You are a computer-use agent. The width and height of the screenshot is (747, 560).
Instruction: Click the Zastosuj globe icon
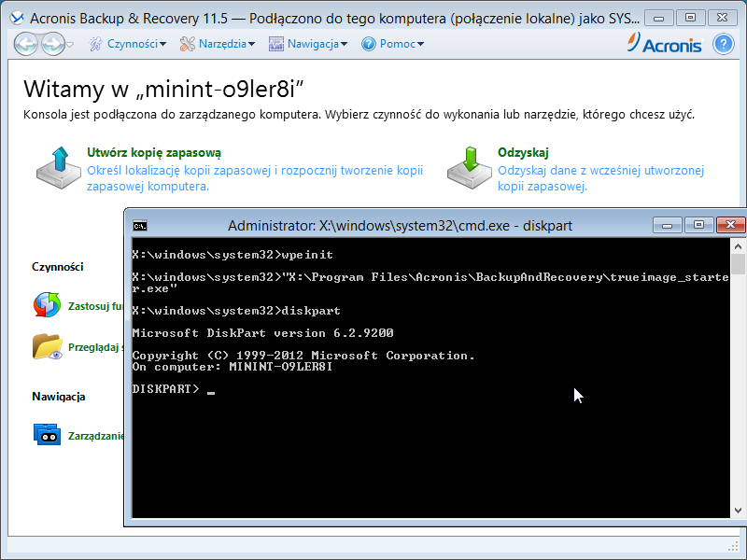click(x=47, y=305)
